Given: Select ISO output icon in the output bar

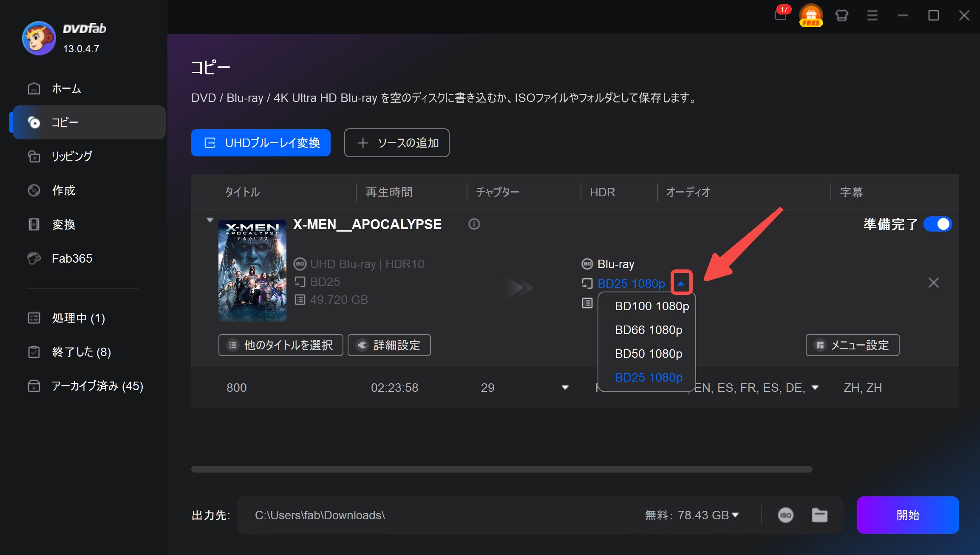Looking at the screenshot, I should pyautogui.click(x=785, y=515).
